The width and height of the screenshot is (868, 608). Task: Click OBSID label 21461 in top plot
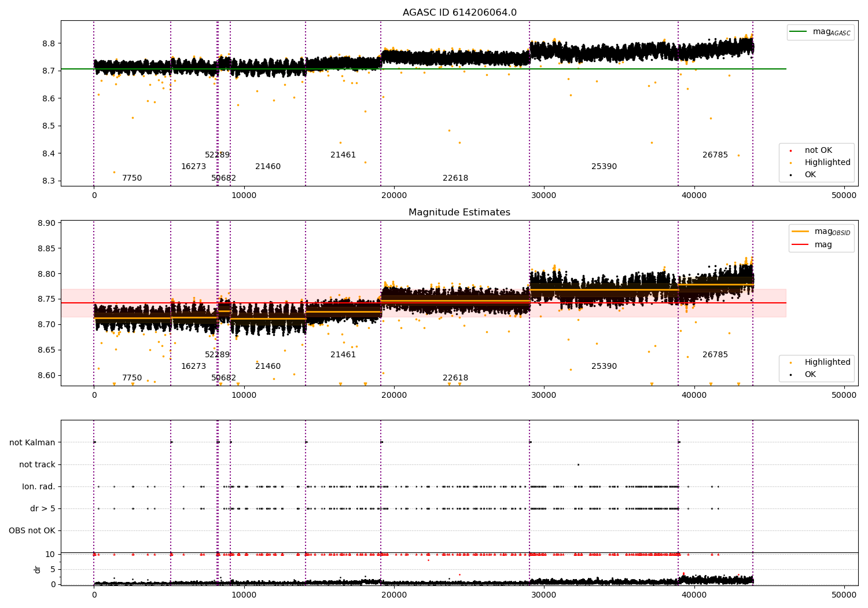click(x=343, y=155)
